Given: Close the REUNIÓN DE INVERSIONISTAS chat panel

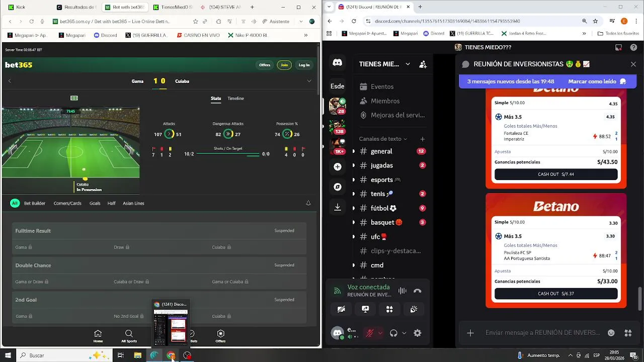Looking at the screenshot, I should pos(633,64).
